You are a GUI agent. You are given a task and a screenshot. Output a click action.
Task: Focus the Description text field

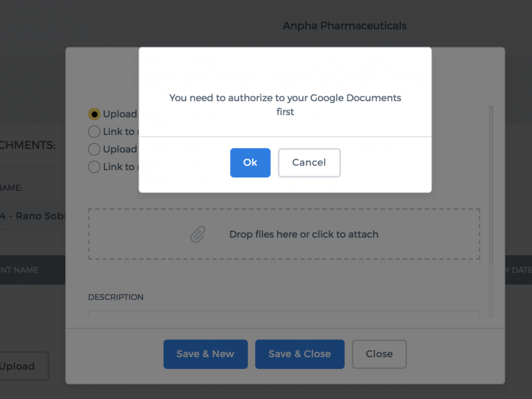(284, 313)
